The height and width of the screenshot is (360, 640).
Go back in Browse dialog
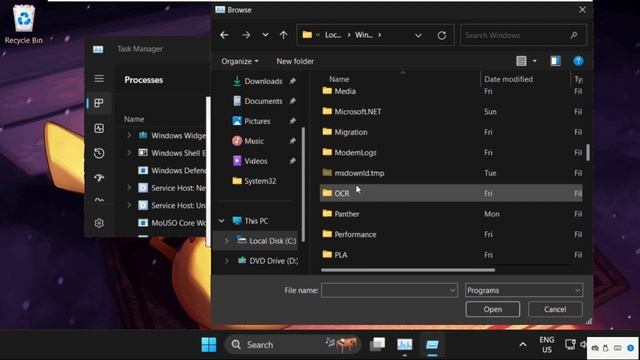tap(224, 35)
